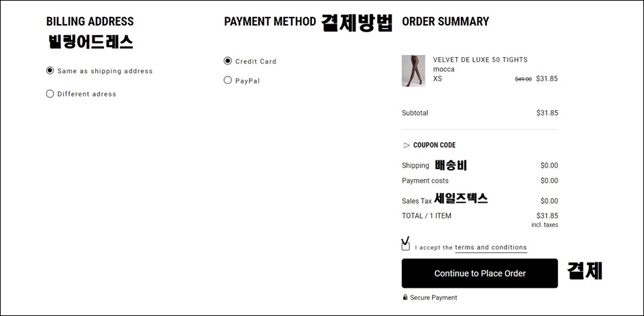Select Credit Card payment method
Image resolution: width=644 pixels, height=316 pixels.
click(x=227, y=61)
